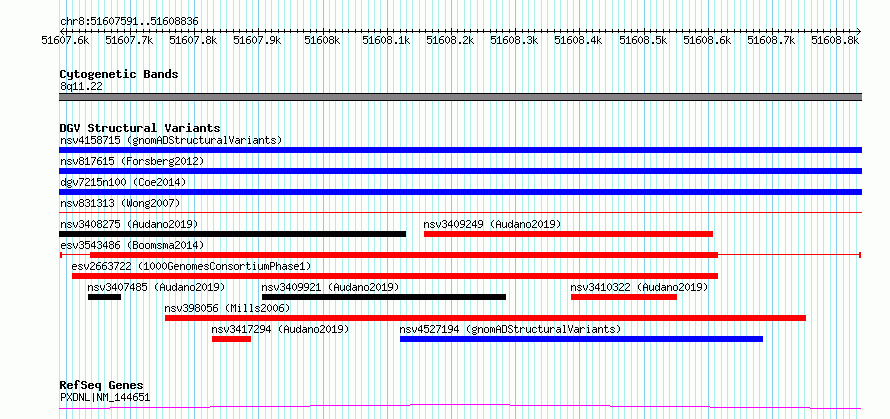This screenshot has width=890, height=419.
Task: Select the short red bar under nsv3417294
Action: coord(232,339)
